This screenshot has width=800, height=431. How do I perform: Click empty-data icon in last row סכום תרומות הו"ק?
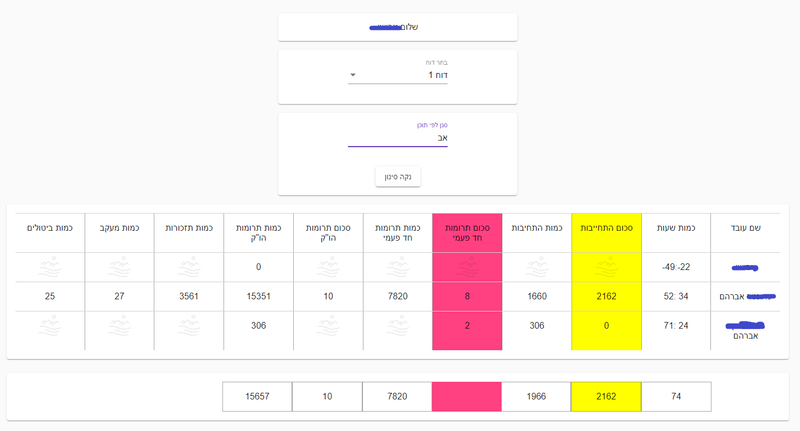pos(328,326)
